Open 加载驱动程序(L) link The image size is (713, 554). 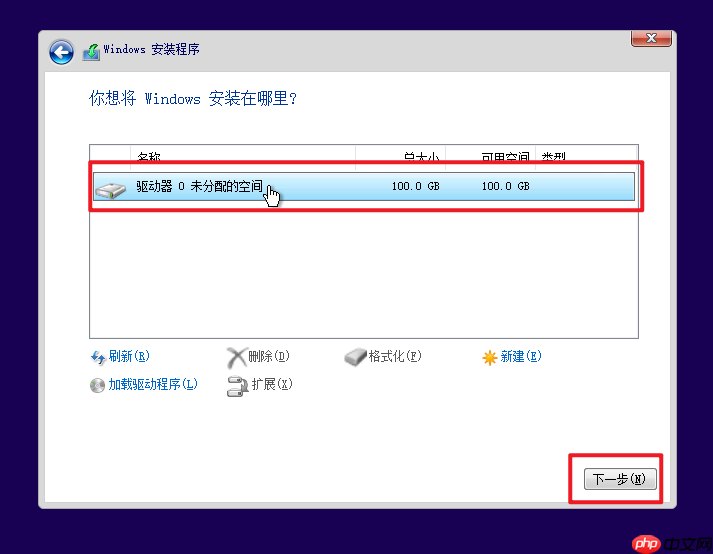(x=153, y=384)
